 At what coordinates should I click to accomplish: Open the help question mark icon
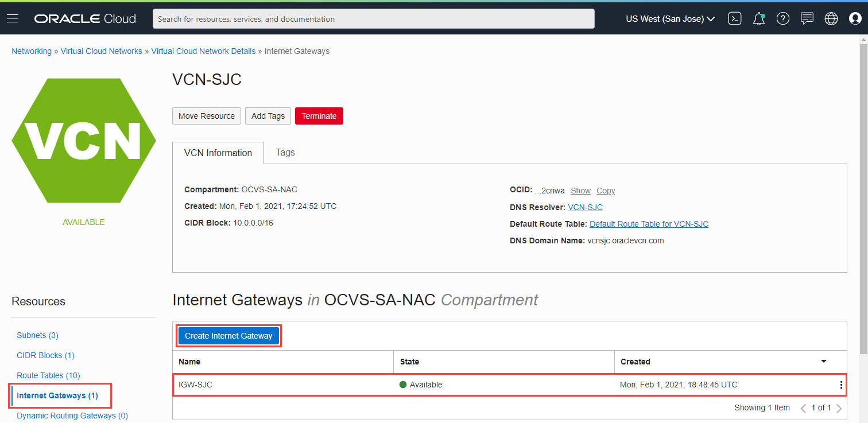pos(783,19)
